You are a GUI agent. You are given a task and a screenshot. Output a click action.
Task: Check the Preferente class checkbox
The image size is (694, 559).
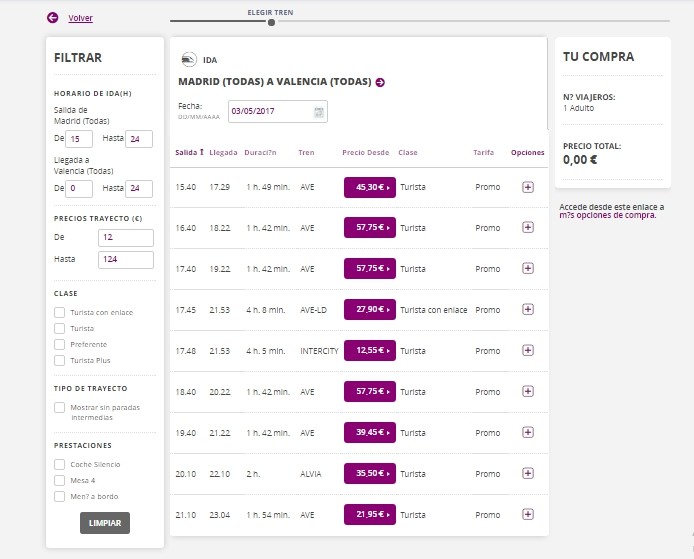click(x=60, y=344)
